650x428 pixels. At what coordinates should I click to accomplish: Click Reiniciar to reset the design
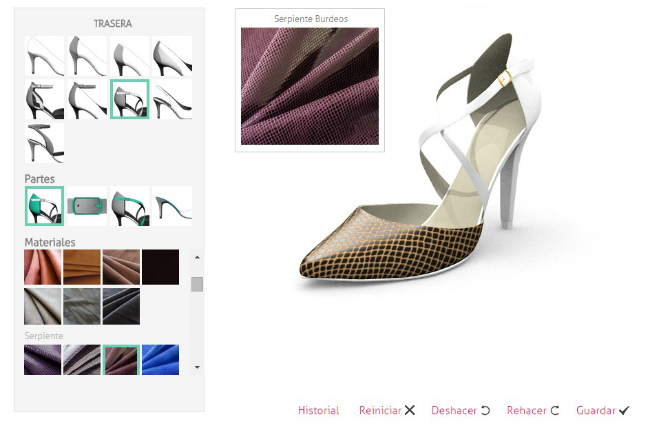pos(386,410)
